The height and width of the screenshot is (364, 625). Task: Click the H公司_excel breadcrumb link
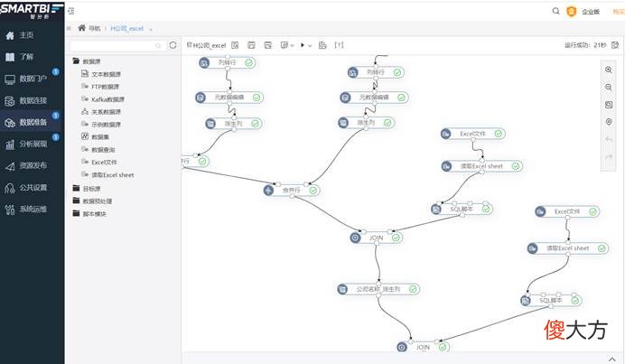point(126,28)
